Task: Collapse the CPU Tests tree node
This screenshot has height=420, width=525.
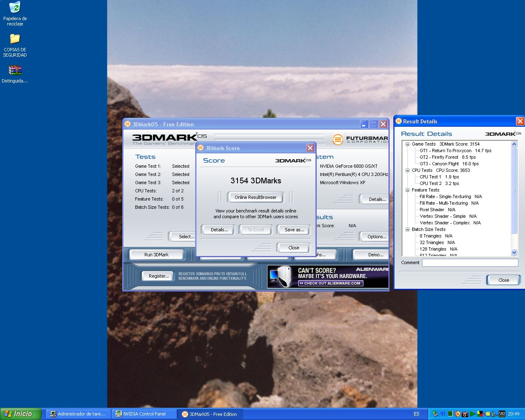Action: pos(407,171)
